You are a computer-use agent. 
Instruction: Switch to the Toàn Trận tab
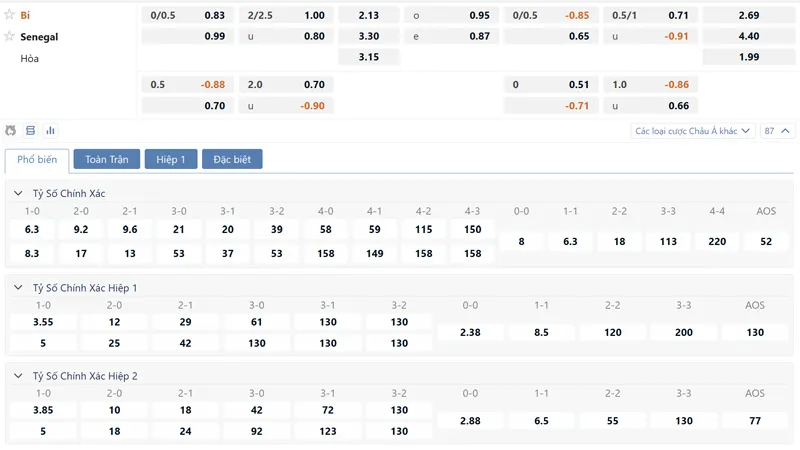coord(107,159)
